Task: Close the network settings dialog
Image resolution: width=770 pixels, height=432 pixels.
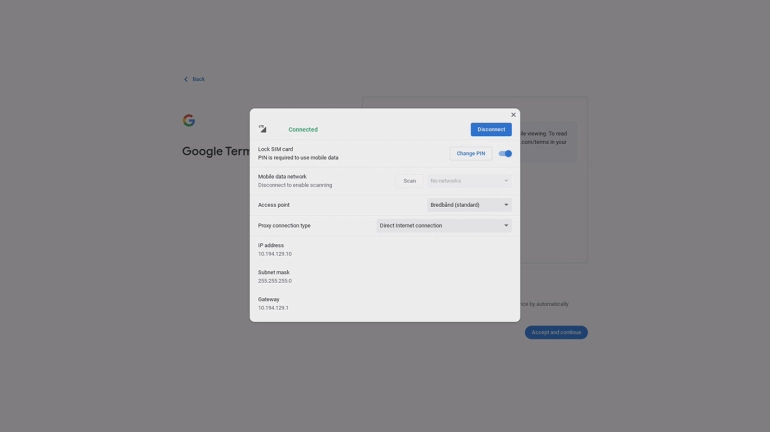Action: [x=513, y=115]
